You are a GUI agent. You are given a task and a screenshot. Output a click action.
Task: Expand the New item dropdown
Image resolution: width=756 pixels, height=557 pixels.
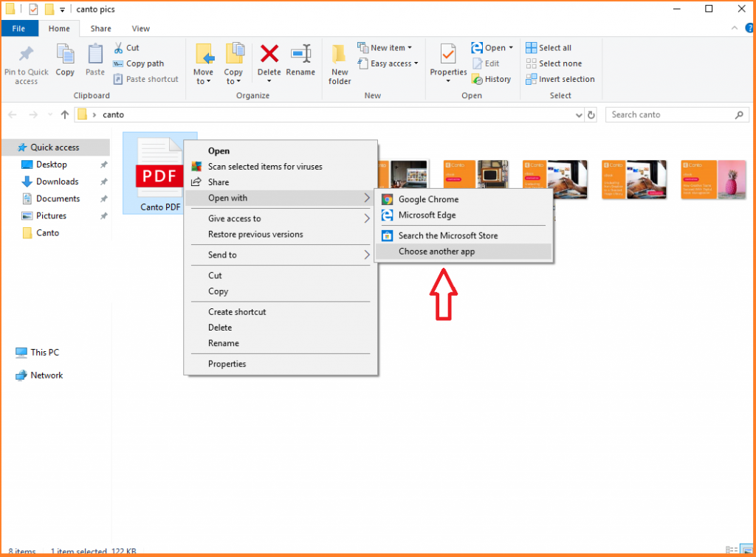(x=387, y=47)
